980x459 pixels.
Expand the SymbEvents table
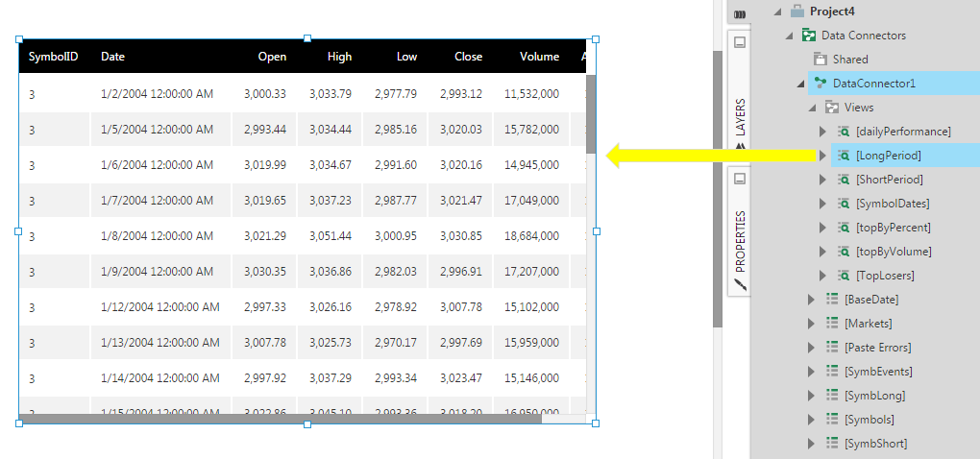pyautogui.click(x=811, y=372)
